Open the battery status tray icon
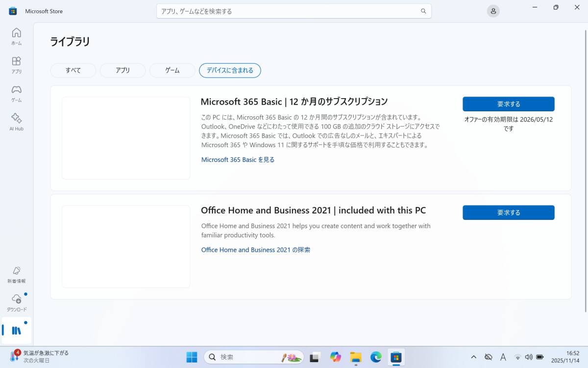The height and width of the screenshot is (368, 588). point(539,357)
